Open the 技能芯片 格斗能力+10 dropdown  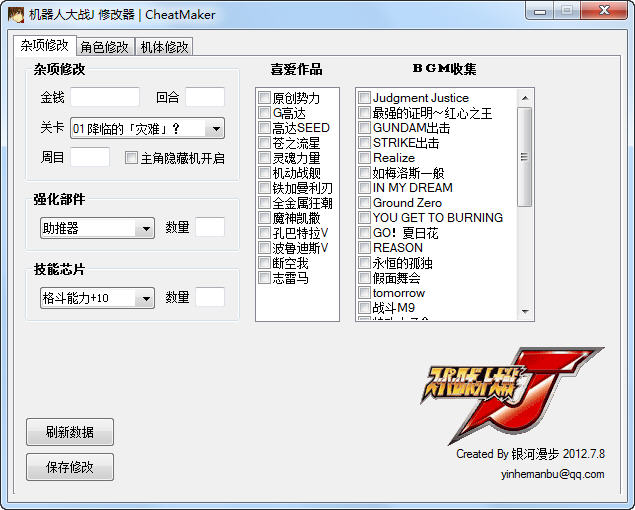tap(97, 298)
